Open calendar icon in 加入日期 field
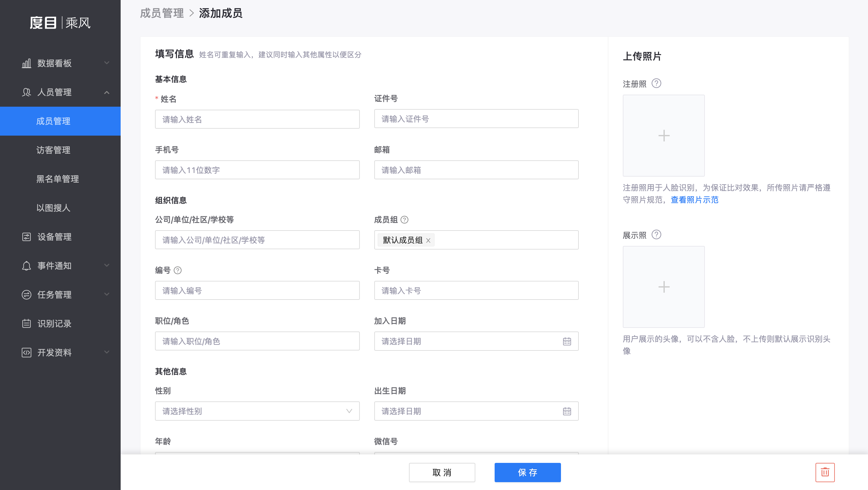The image size is (868, 490). point(567,341)
